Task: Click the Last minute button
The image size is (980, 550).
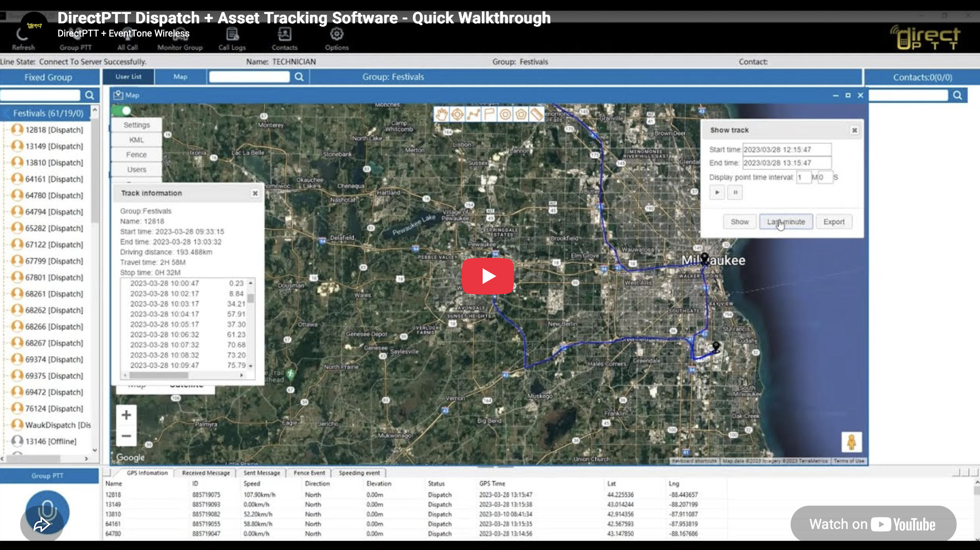Action: tap(786, 222)
